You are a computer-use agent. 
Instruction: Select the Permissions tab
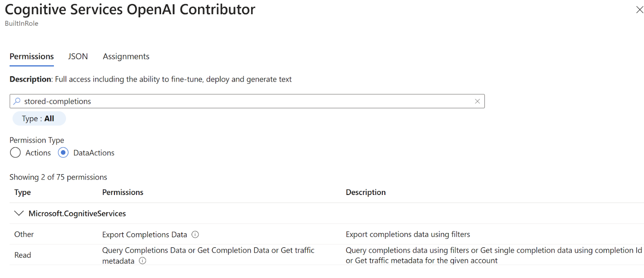[x=32, y=57]
